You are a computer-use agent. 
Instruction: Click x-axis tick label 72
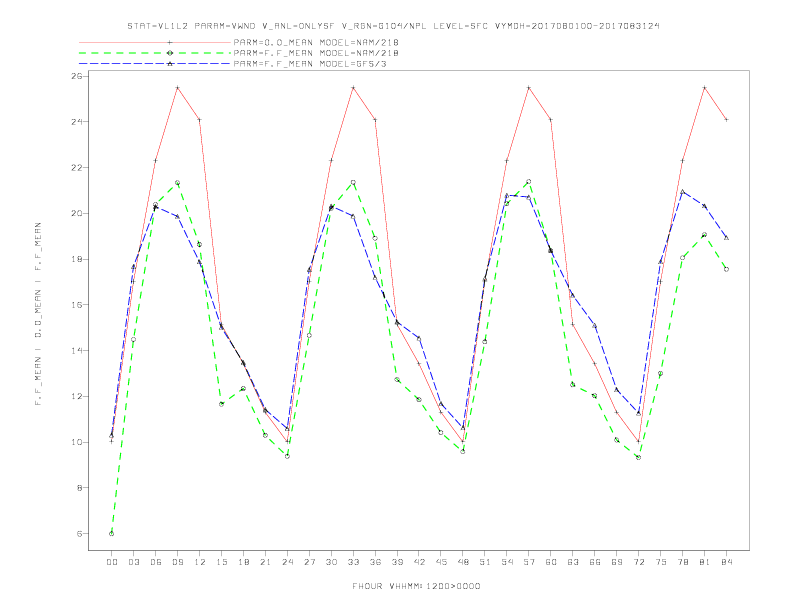(x=638, y=562)
